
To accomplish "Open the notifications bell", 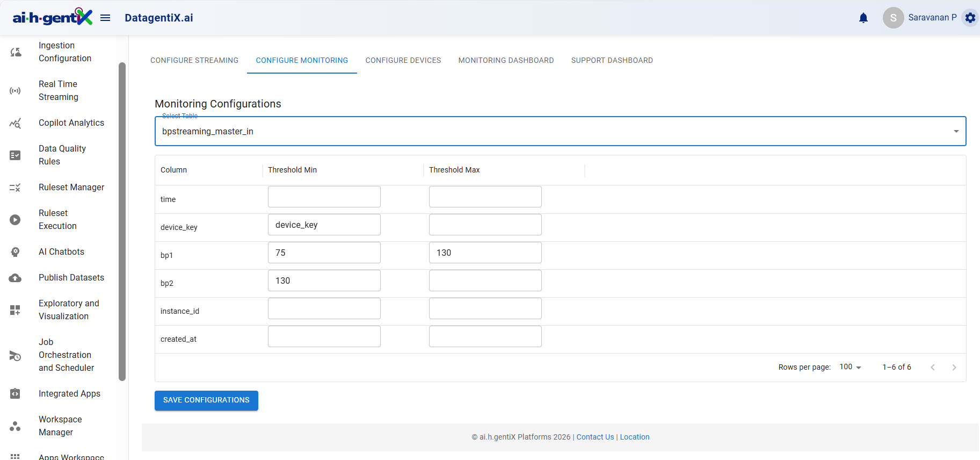I will pyautogui.click(x=863, y=18).
